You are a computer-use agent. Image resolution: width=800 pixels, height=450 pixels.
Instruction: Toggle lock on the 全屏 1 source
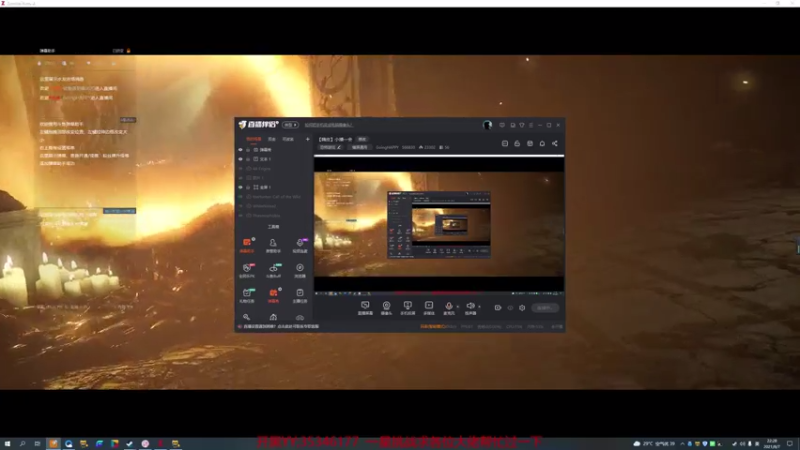[248, 187]
